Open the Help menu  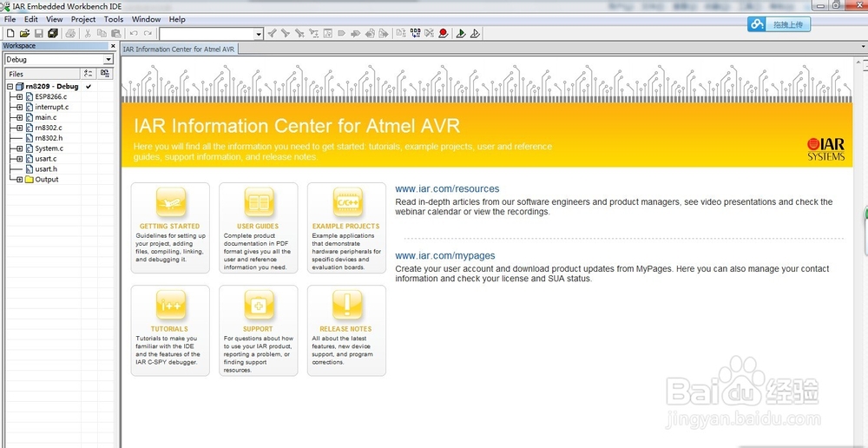click(x=177, y=19)
